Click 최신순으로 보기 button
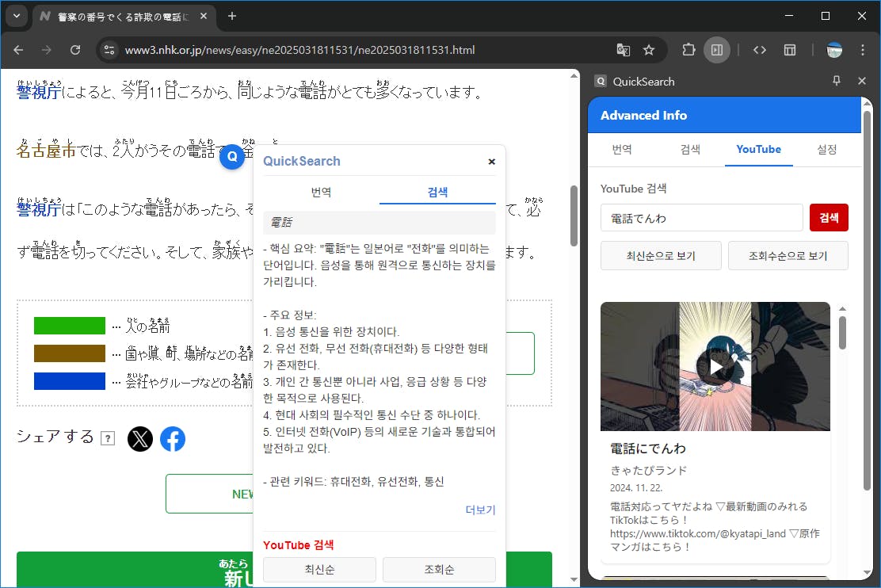This screenshot has height=588, width=881. point(661,256)
